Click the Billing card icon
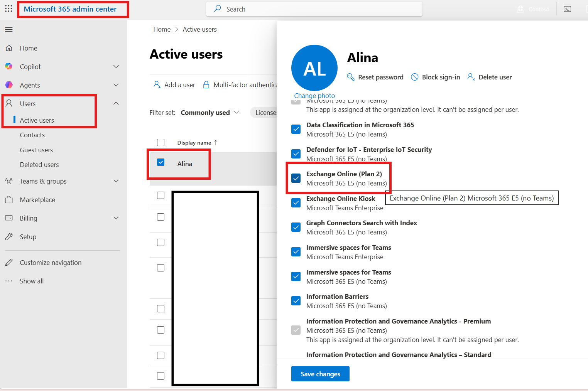 pyautogui.click(x=9, y=218)
